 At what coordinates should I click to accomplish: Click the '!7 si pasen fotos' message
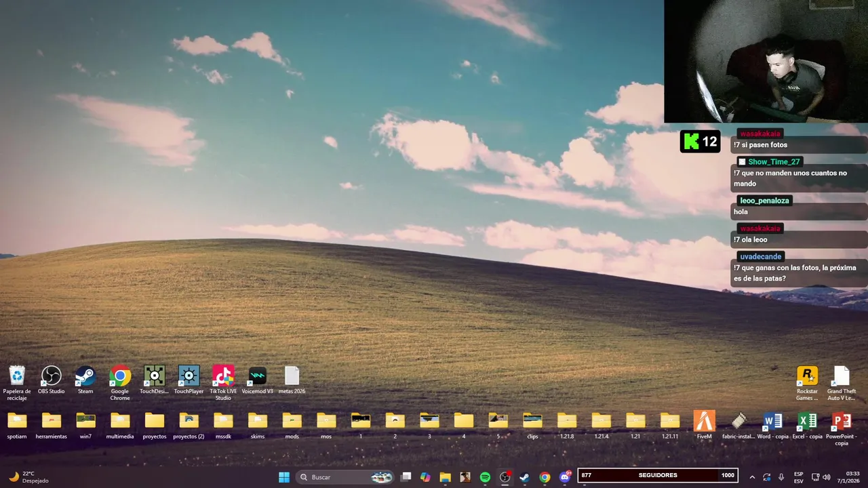click(760, 145)
